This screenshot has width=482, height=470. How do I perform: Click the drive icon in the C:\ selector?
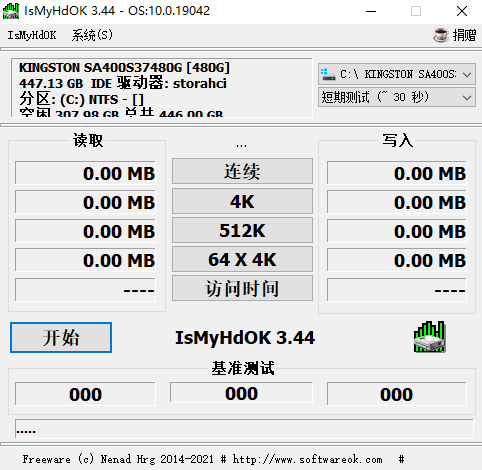pyautogui.click(x=328, y=74)
